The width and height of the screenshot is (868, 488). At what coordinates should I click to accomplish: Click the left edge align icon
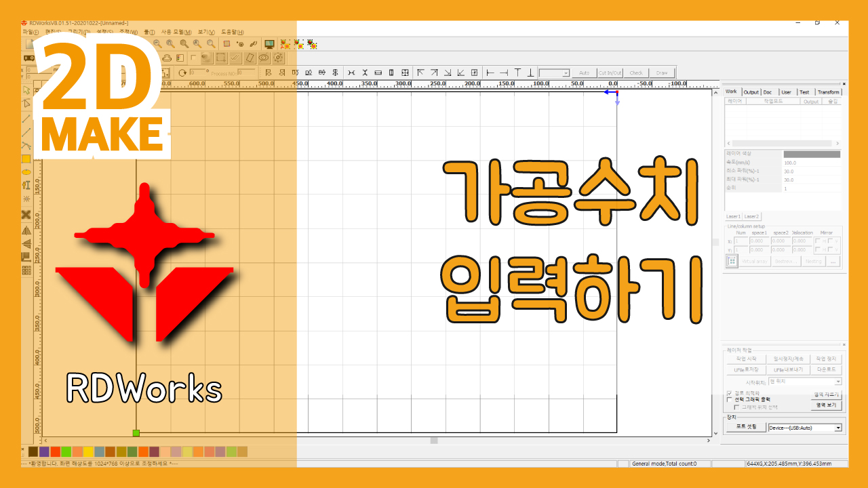[491, 73]
